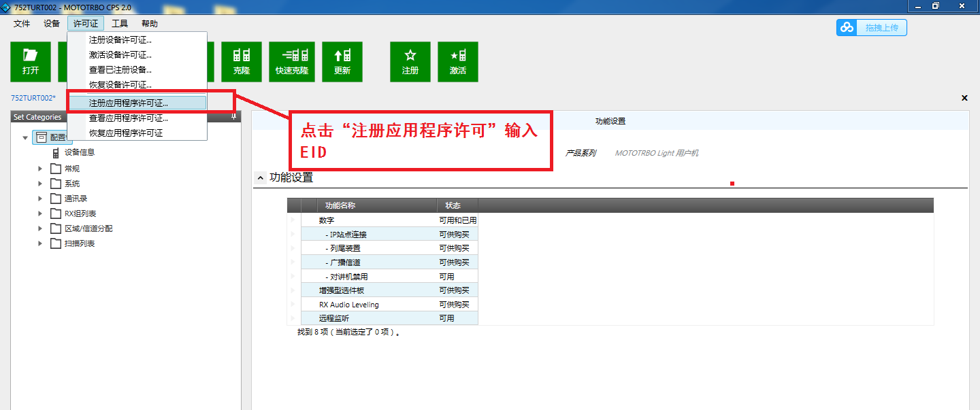
Task: Expand the 常规 folder node
Action: pyautogui.click(x=40, y=169)
